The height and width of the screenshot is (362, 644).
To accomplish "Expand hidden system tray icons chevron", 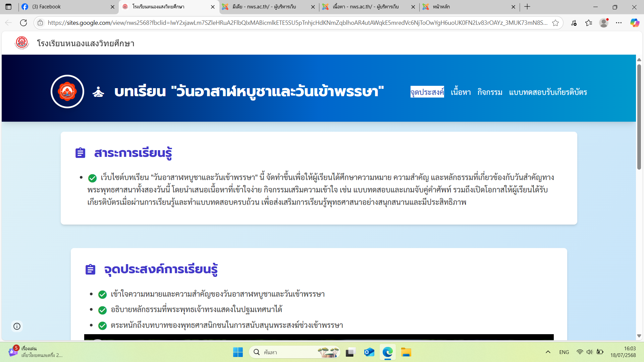I will point(548,352).
